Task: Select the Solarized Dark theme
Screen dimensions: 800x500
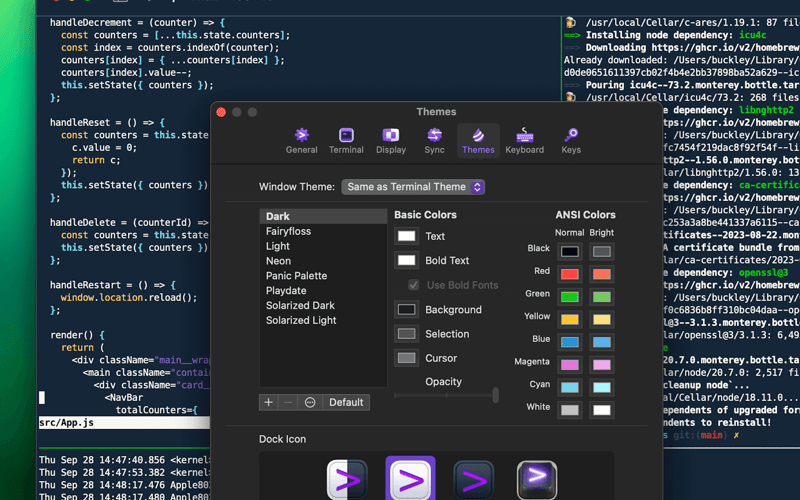Action: 300,306
